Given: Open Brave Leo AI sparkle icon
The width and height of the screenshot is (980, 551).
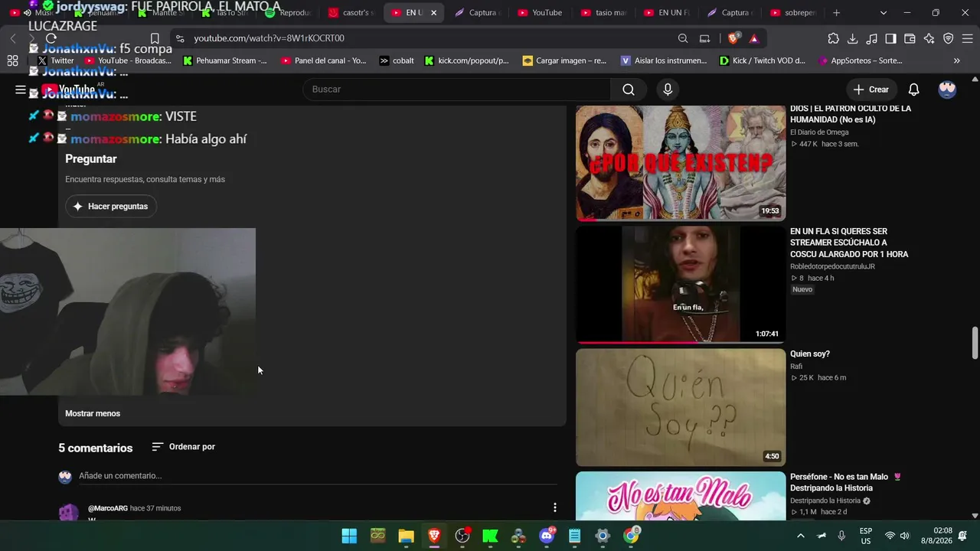Looking at the screenshot, I should click(x=929, y=38).
